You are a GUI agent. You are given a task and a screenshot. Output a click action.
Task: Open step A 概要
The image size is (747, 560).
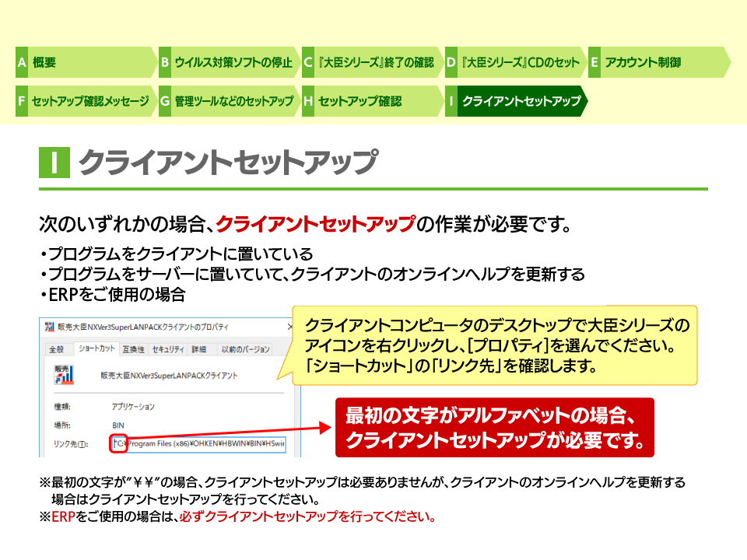pos(86,62)
